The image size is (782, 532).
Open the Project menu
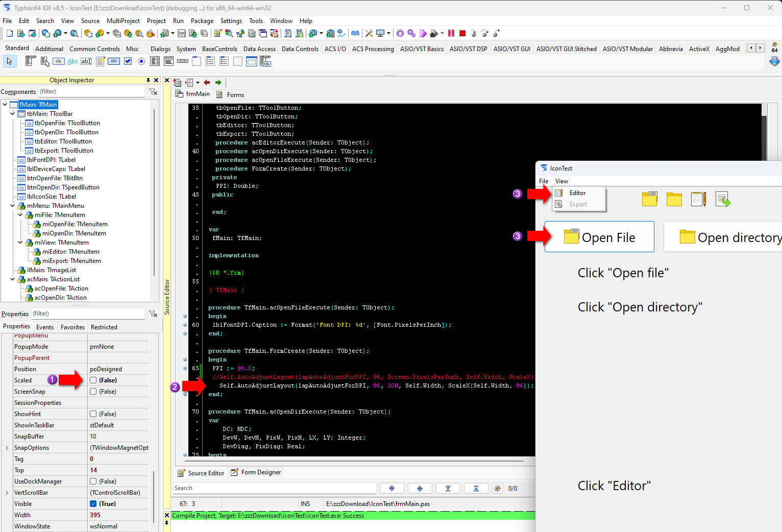(156, 21)
